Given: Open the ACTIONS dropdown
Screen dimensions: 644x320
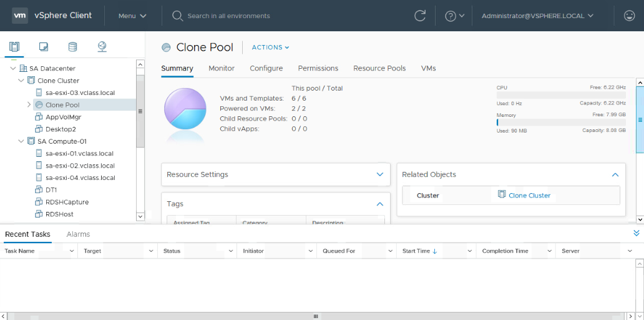Looking at the screenshot, I should coord(270,47).
